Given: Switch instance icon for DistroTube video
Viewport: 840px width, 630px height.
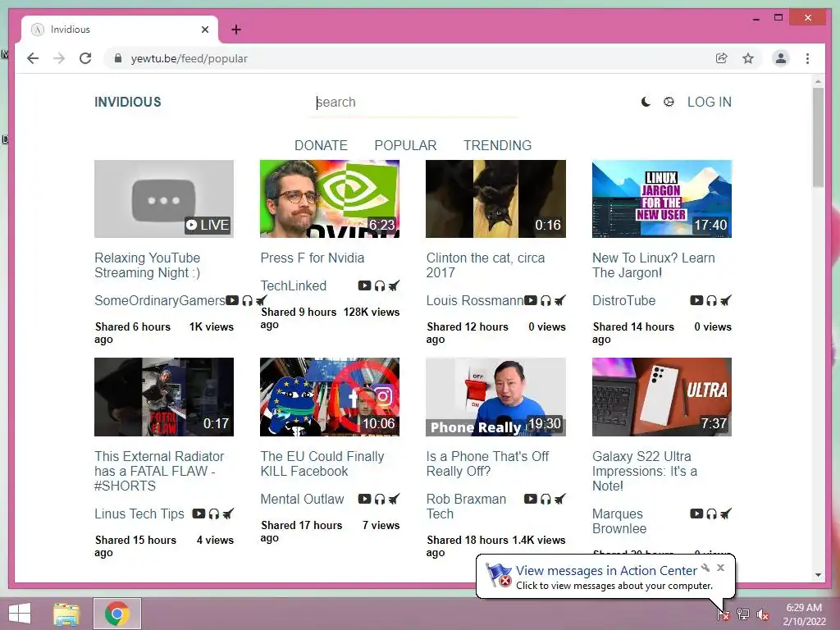Looking at the screenshot, I should pyautogui.click(x=726, y=300).
